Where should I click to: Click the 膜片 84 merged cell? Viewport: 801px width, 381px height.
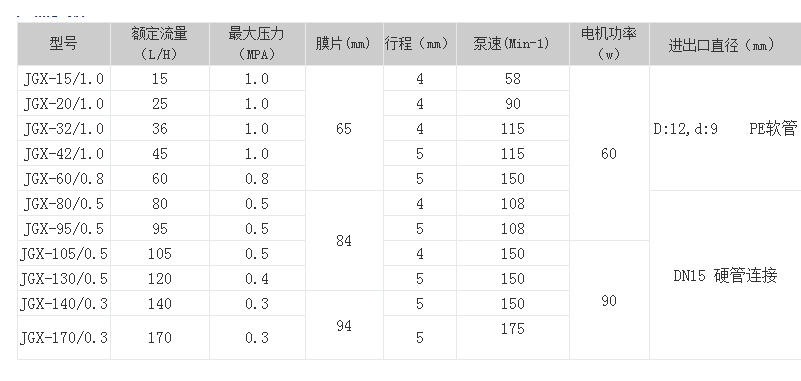[344, 241]
